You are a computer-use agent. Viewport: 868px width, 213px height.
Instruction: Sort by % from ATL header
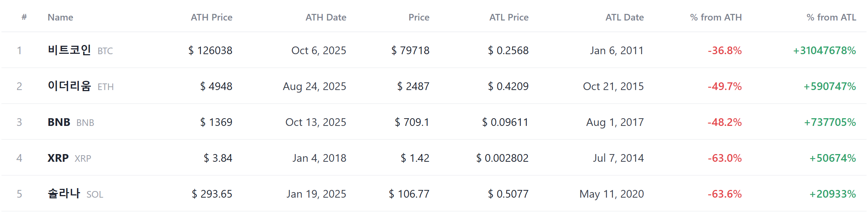coord(831,17)
